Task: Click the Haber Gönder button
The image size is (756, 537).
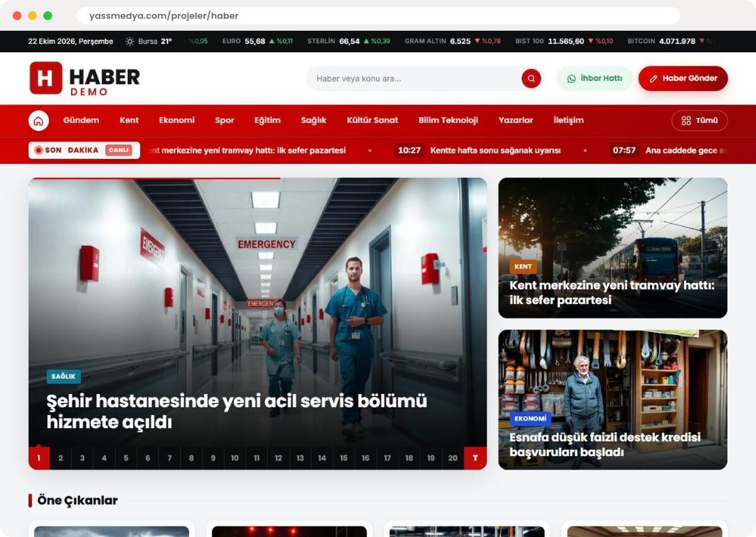Action: tap(683, 79)
